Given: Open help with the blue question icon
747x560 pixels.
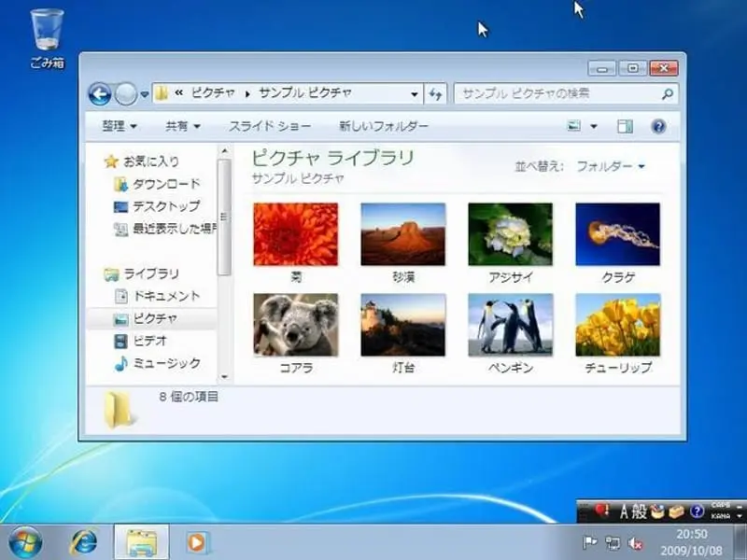Looking at the screenshot, I should point(658,126).
